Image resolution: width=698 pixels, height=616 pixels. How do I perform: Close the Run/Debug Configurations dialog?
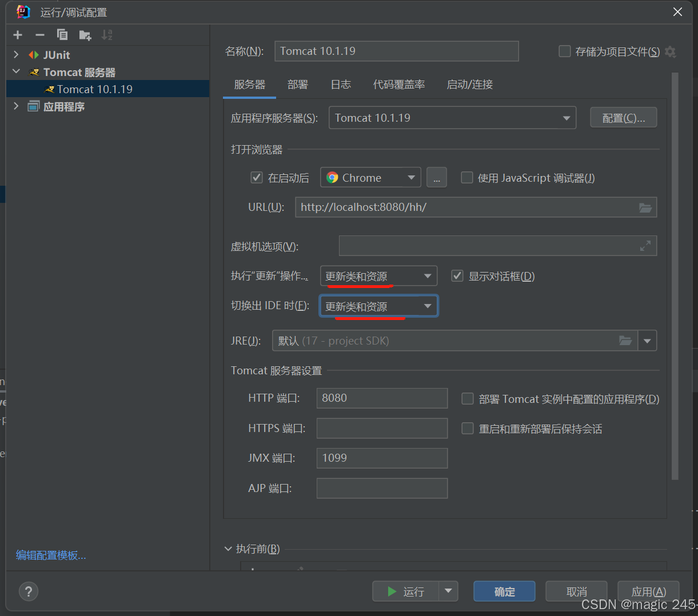[x=677, y=12]
